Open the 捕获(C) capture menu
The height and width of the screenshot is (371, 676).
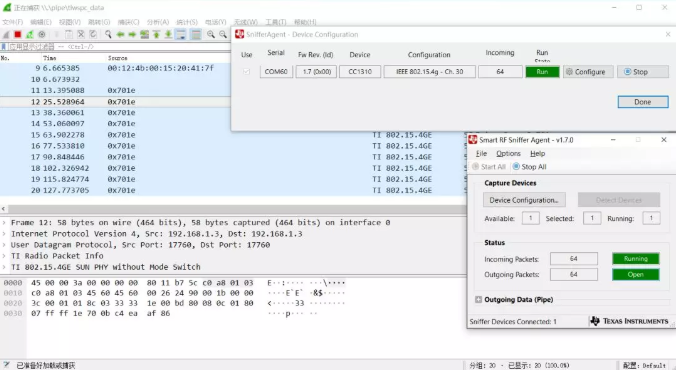click(x=128, y=22)
